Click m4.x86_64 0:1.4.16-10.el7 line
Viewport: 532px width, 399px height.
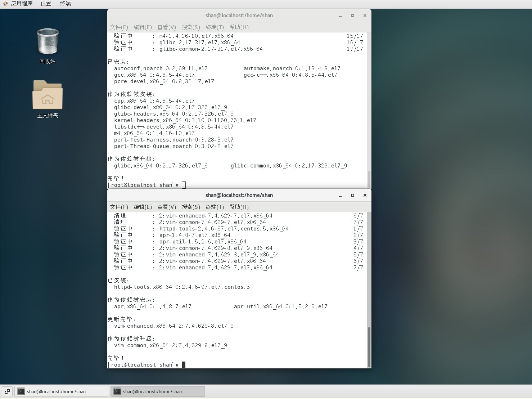click(x=154, y=133)
